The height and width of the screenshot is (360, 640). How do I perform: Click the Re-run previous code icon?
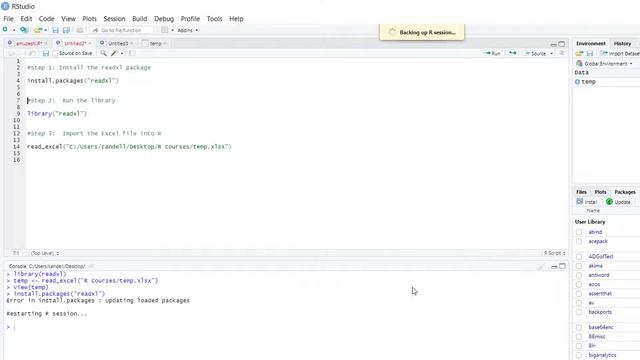point(513,53)
